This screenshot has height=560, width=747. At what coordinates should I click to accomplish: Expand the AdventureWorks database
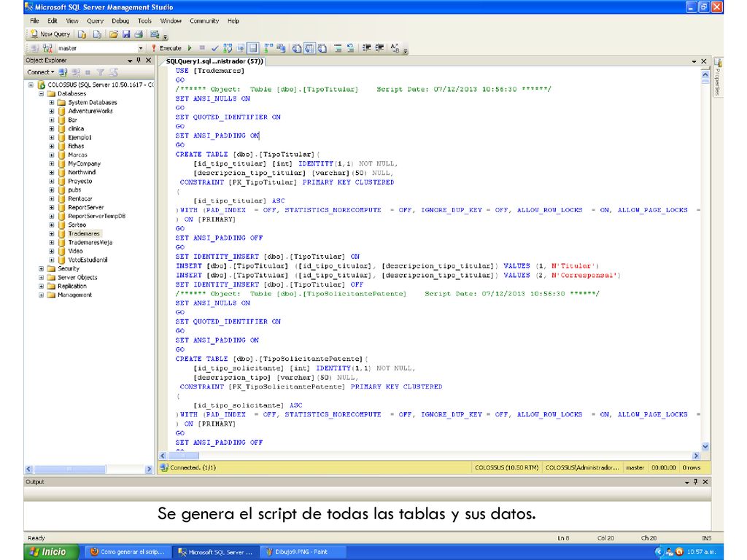tap(52, 111)
